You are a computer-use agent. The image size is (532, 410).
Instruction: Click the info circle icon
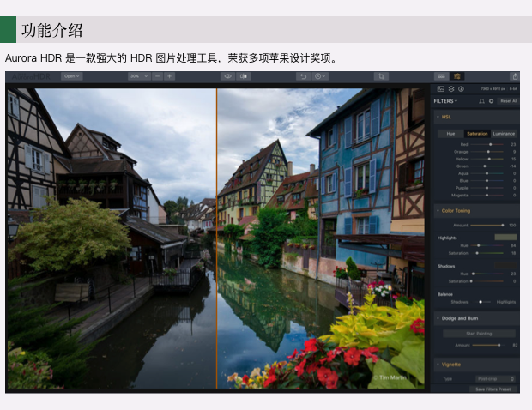(461, 89)
